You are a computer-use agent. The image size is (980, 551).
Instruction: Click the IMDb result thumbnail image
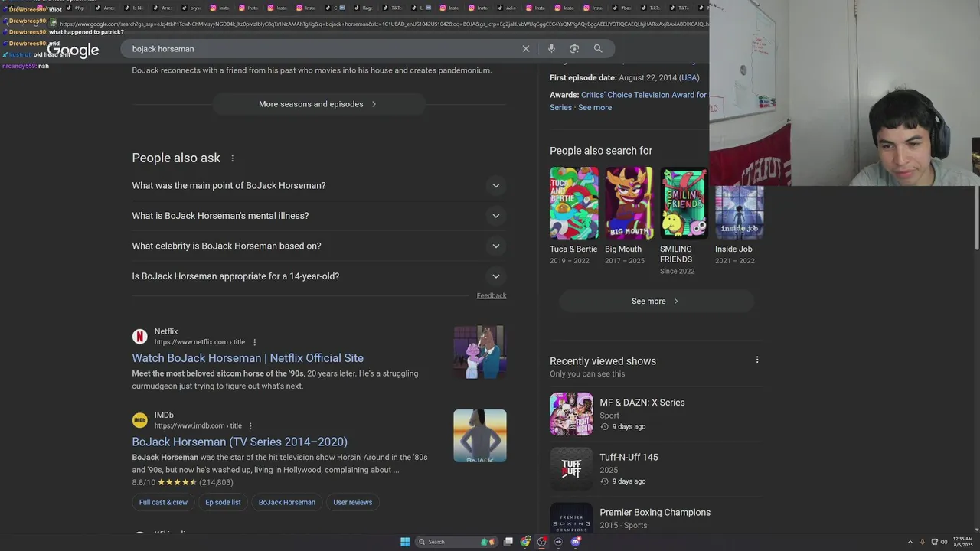[480, 436]
